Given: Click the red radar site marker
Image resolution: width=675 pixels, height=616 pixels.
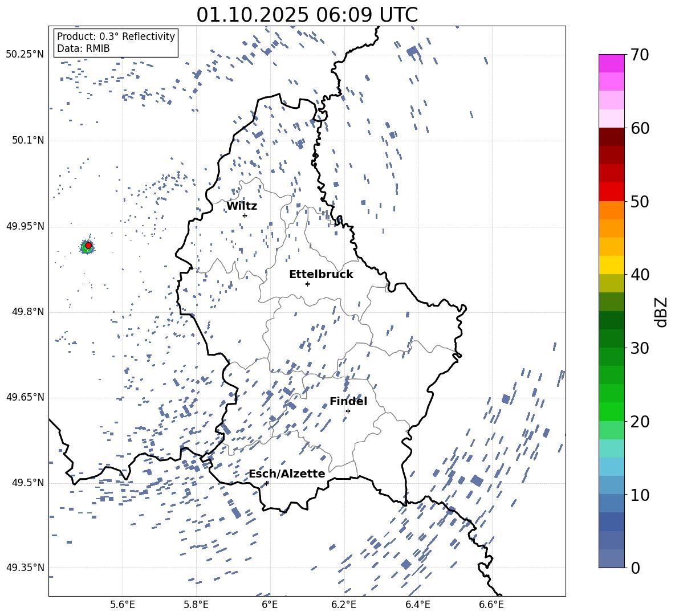Looking at the screenshot, I should 88,246.
